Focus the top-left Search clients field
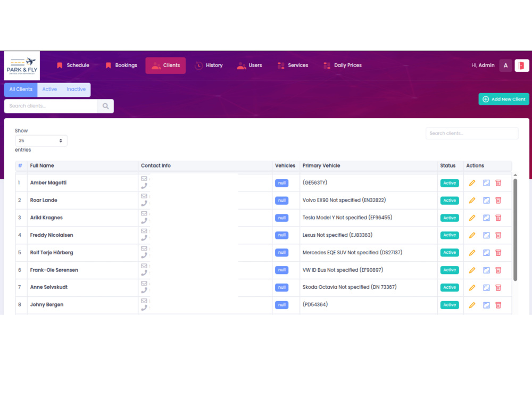The image size is (532, 399). tap(51, 106)
